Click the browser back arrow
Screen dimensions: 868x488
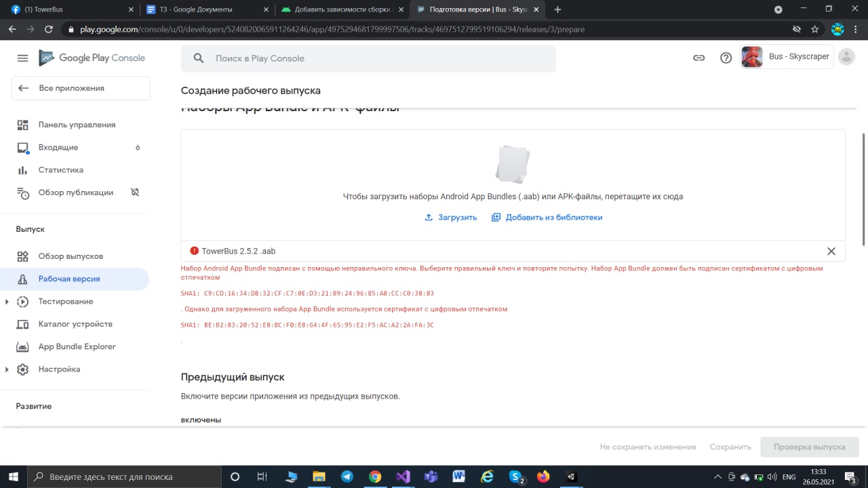pyautogui.click(x=12, y=30)
